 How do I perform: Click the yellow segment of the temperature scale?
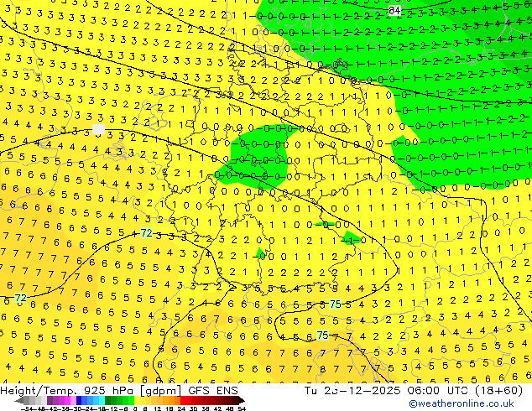(137, 400)
